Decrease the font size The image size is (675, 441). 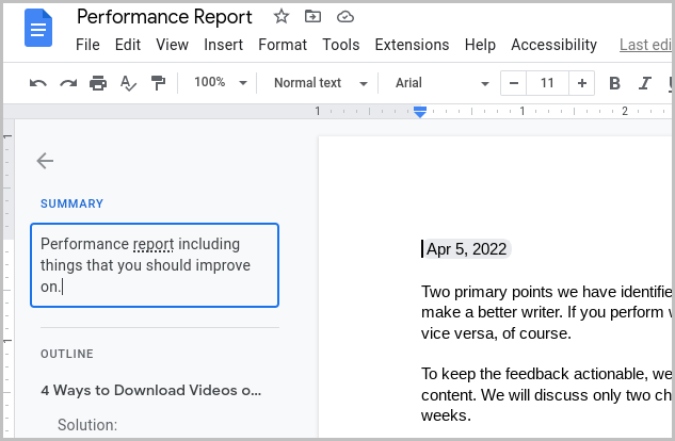click(513, 83)
